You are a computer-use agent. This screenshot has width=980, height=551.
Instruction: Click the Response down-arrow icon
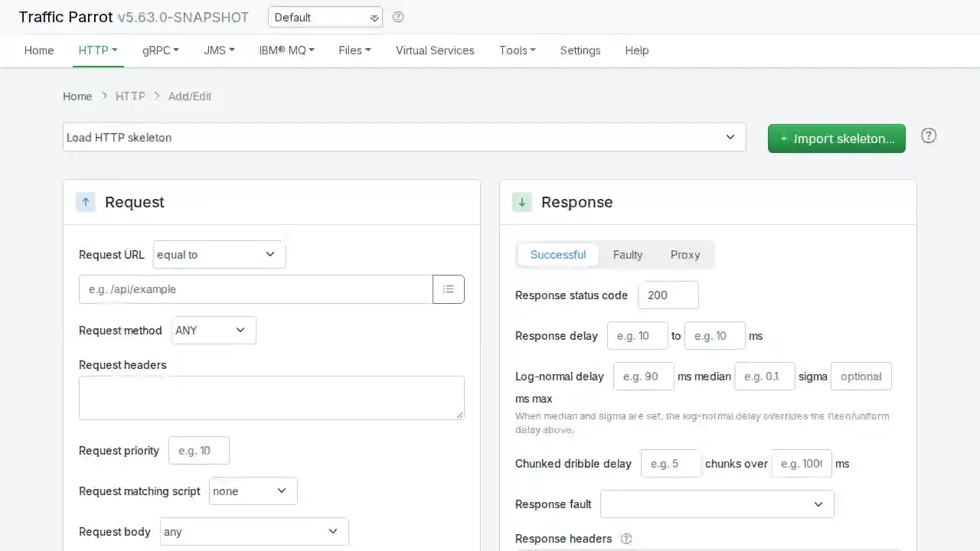click(x=522, y=202)
